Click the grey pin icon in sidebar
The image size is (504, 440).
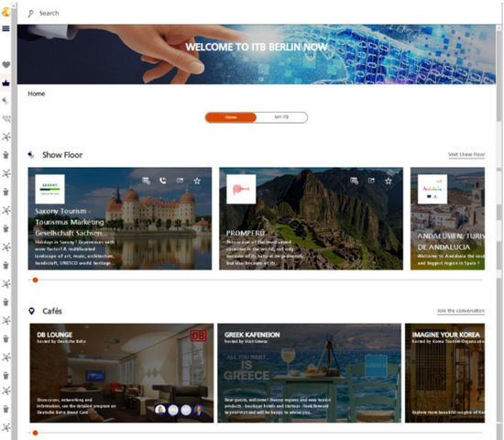tap(5, 101)
